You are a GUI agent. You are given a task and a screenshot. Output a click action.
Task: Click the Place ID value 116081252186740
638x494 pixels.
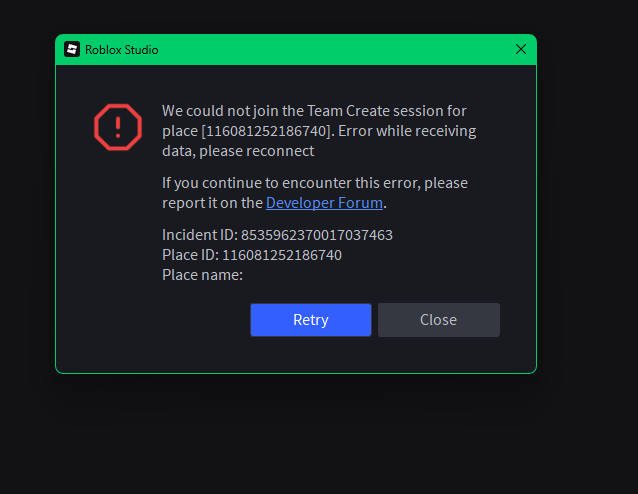tap(281, 255)
